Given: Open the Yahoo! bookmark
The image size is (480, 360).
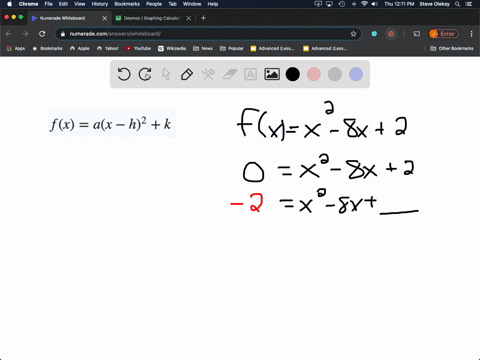Looking at the screenshot, I should (x=108, y=48).
